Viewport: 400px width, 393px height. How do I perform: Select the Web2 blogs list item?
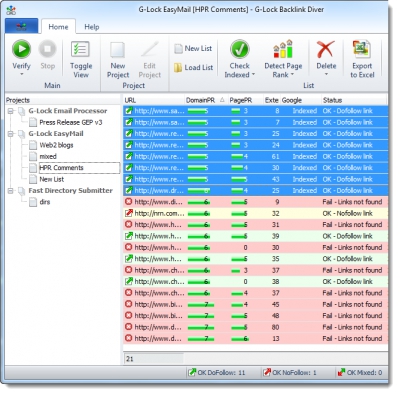[x=56, y=145]
